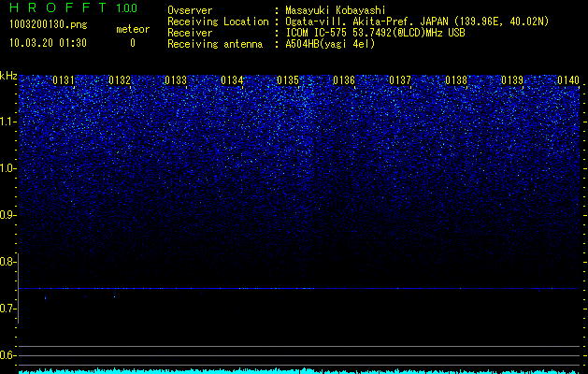
Task: Click the 0.9 kHz axis label
Action: (x=7, y=215)
